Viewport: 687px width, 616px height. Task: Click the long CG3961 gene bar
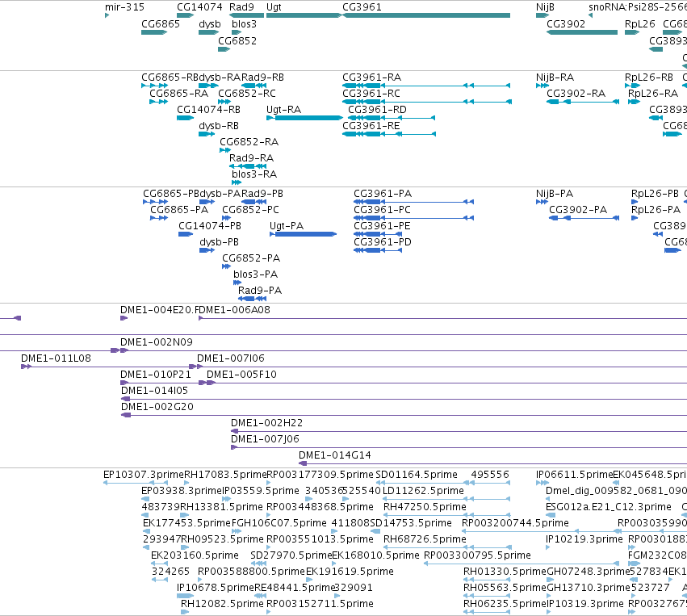coord(426,15)
